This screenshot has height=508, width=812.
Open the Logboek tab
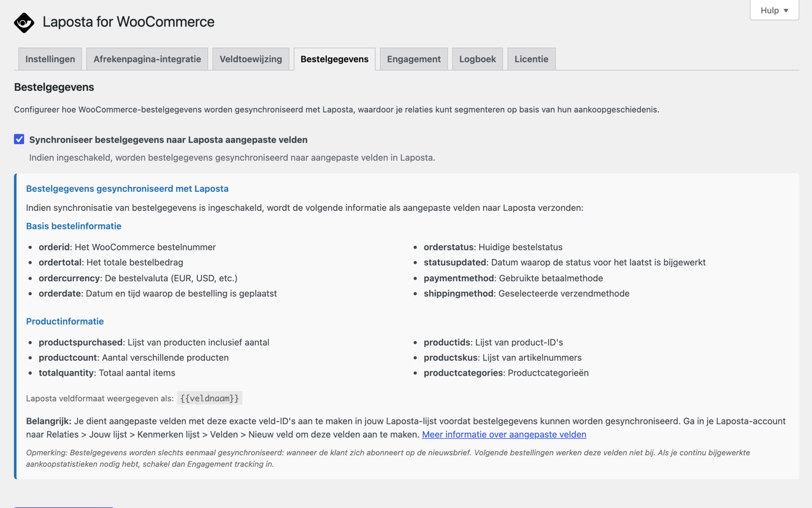tap(477, 59)
